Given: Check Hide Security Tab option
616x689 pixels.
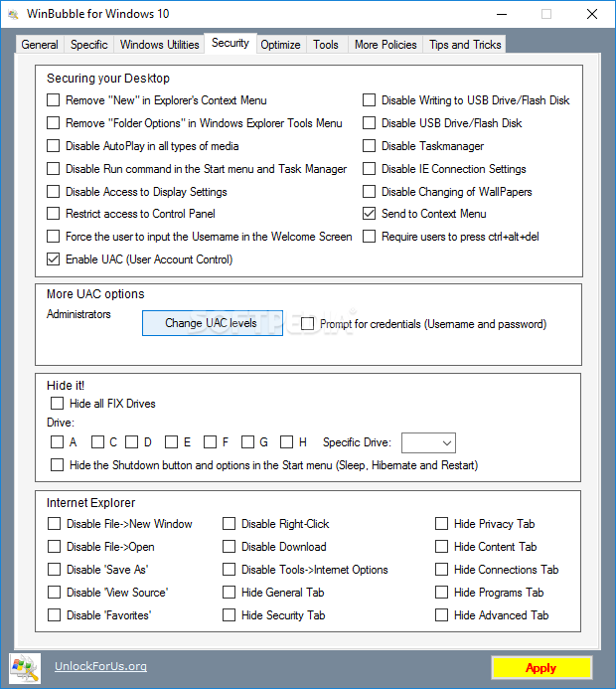Looking at the screenshot, I should coord(229,615).
